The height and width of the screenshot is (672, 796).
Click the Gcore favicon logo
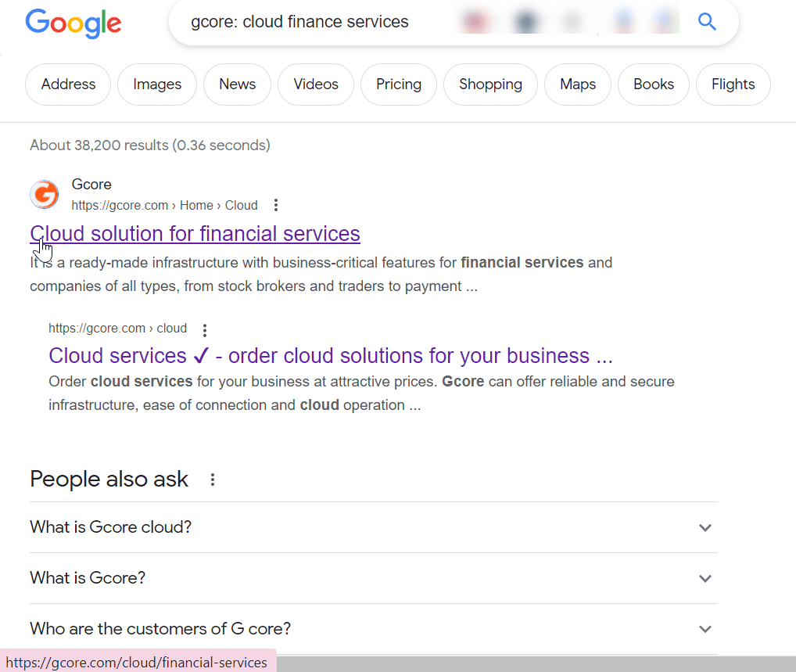coord(44,195)
